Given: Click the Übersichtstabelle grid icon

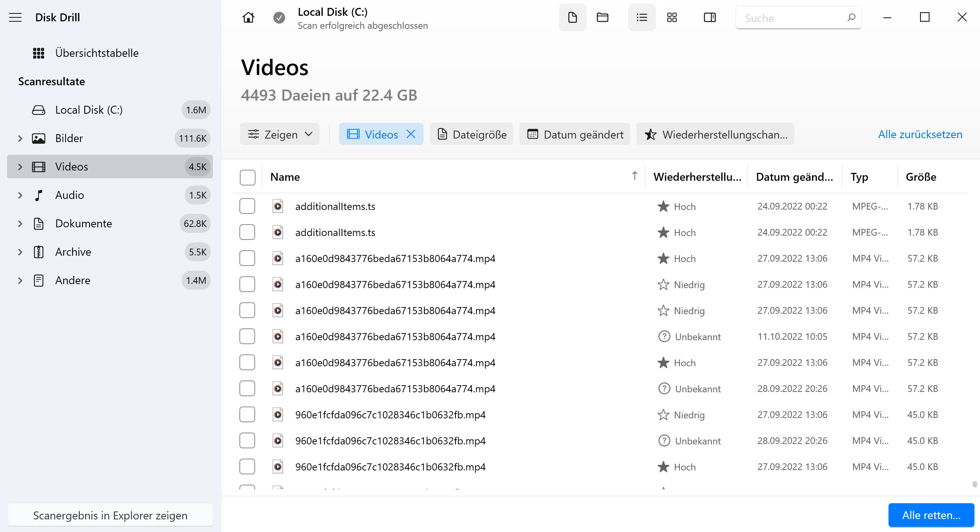Looking at the screenshot, I should pyautogui.click(x=38, y=53).
